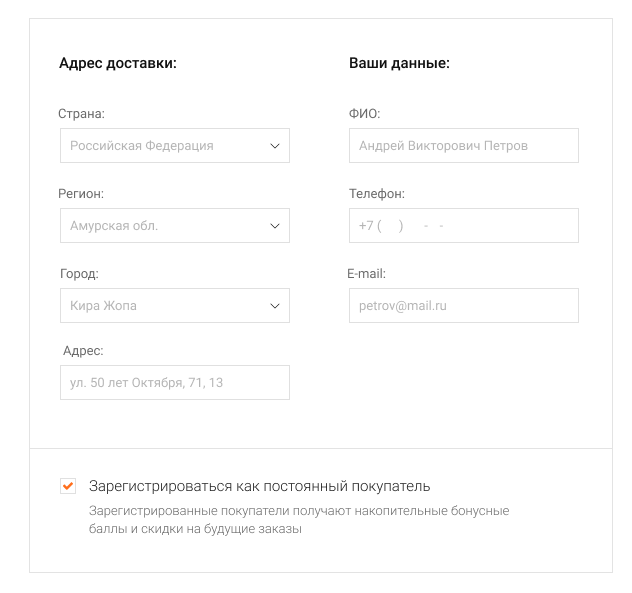Click the 'Страна:' field label
Viewport: 632px width, 593px height.
pos(82,114)
